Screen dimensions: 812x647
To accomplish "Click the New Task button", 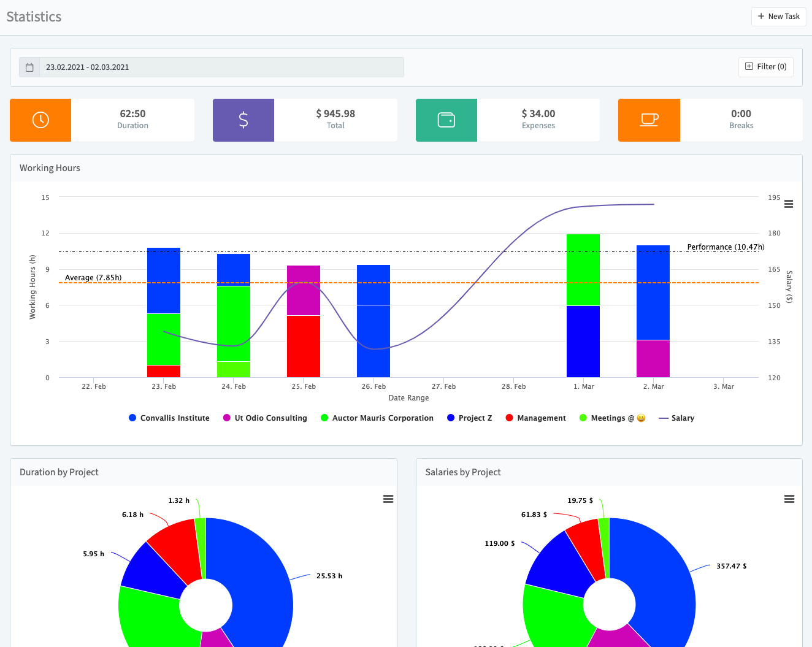I will click(x=778, y=17).
